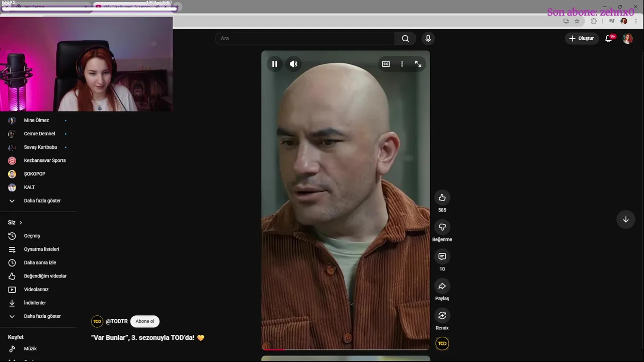Open the Chrome extensions puzzle icon
This screenshot has width=644, height=362.
[594, 21]
